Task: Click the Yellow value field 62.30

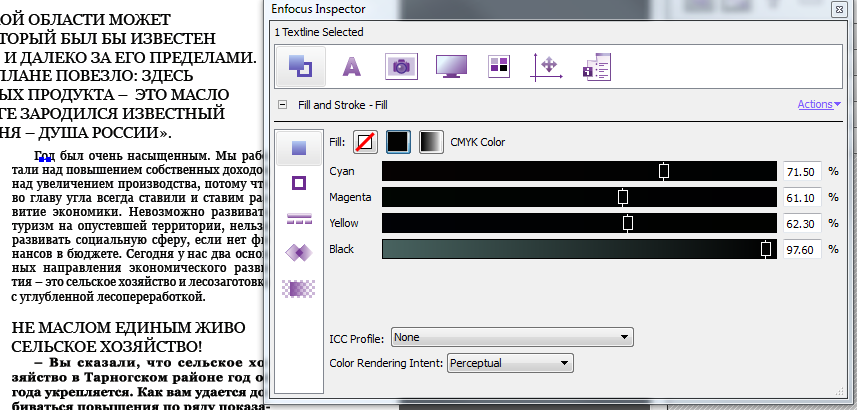Action: tap(802, 224)
